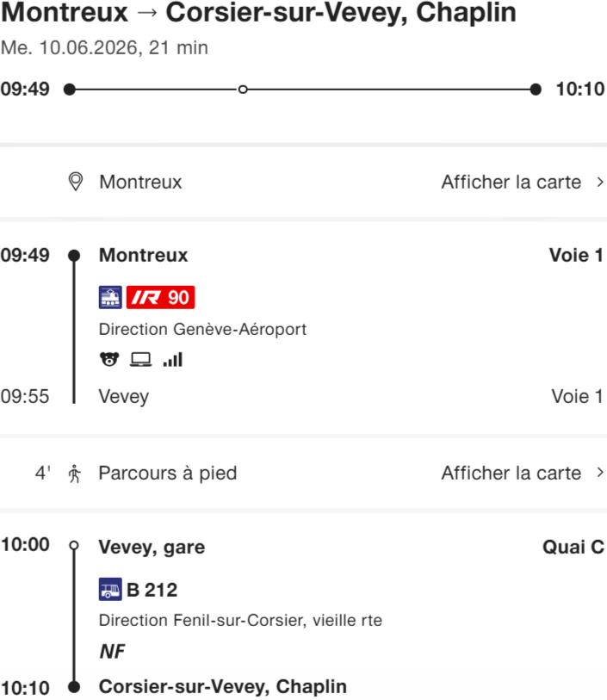Open Afficher la carte for Montreux
Screen dimensions: 607x700
click(x=511, y=182)
